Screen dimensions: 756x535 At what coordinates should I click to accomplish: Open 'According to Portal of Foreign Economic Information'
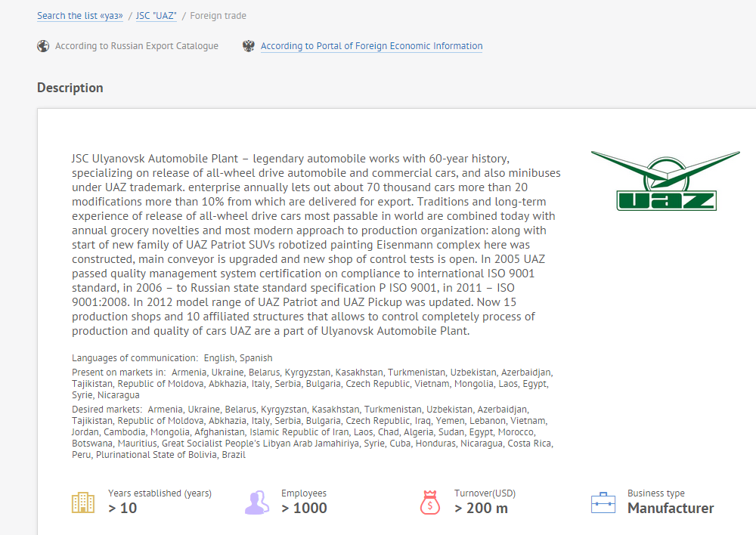point(371,46)
